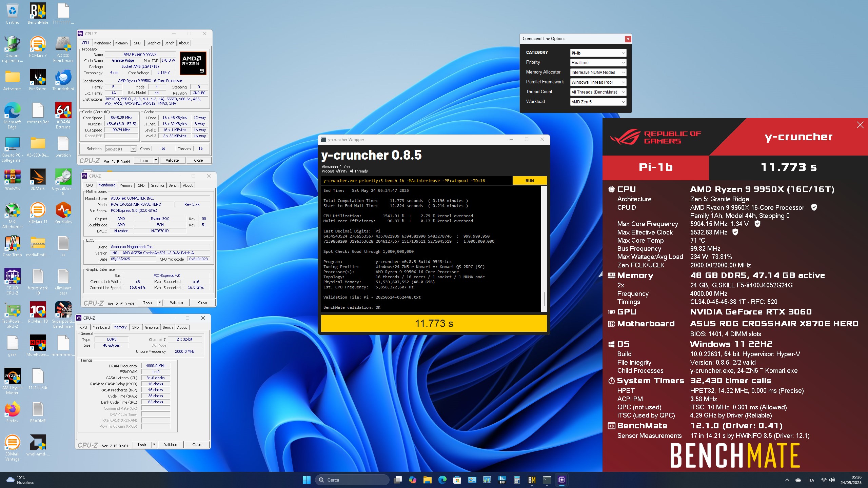
Task: Open MorePowerTool desktop icon
Action: (x=38, y=346)
